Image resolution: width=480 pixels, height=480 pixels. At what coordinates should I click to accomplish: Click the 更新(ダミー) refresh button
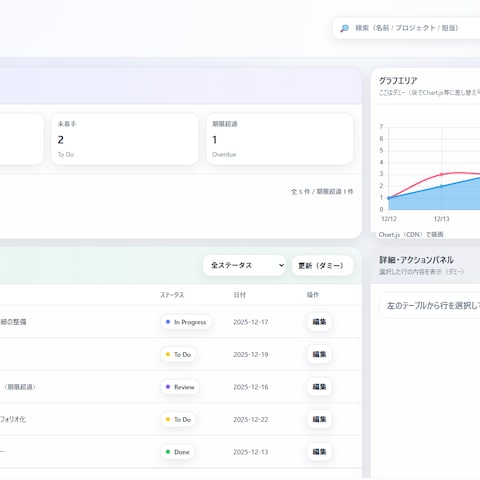[322, 265]
